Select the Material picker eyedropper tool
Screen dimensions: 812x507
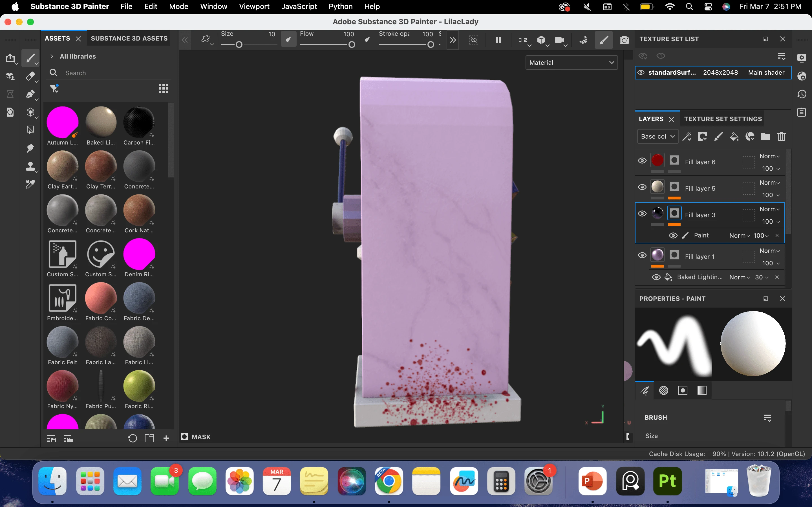click(30, 184)
